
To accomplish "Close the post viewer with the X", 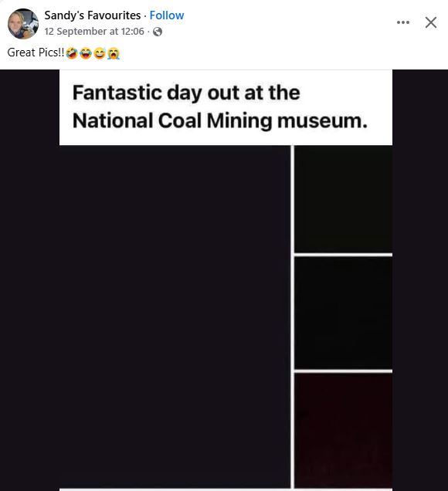I will 431,22.
